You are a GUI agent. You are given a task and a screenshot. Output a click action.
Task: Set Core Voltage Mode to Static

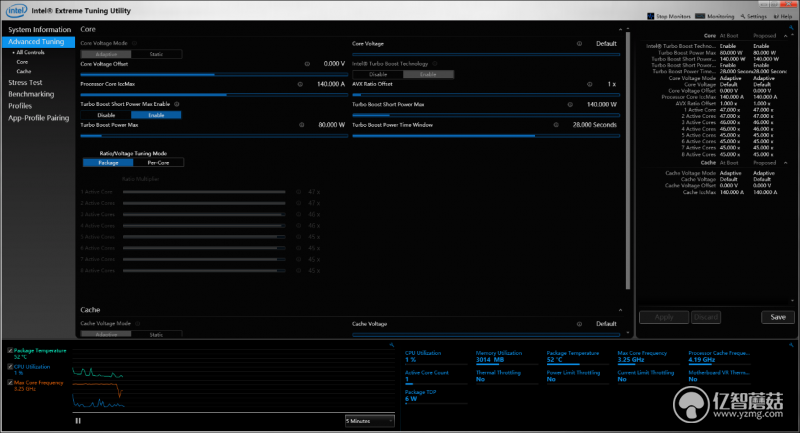156,54
